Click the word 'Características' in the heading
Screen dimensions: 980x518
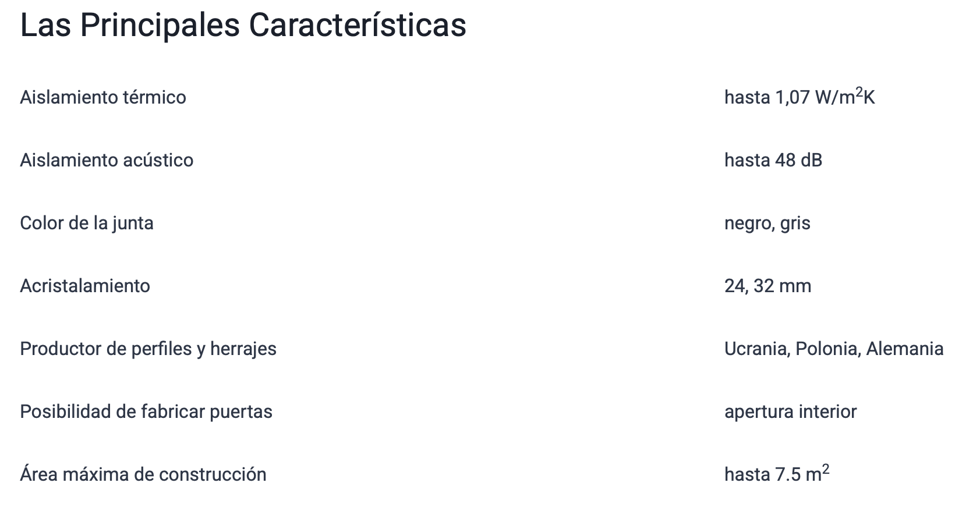pos(357,25)
